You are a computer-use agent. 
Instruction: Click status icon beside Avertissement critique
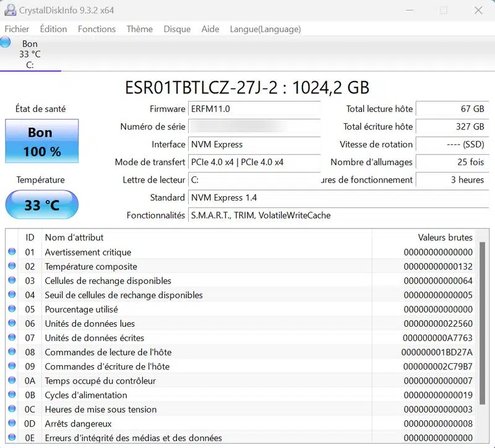click(x=12, y=252)
